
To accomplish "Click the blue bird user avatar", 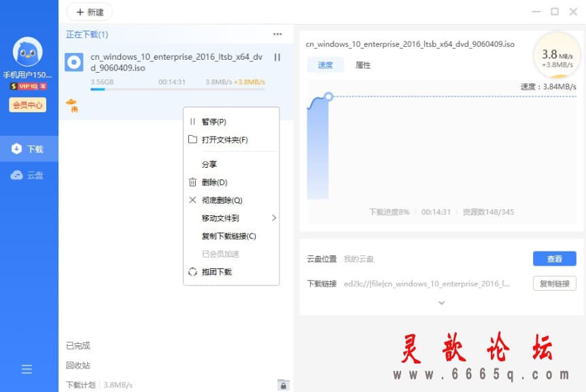I will tap(28, 52).
